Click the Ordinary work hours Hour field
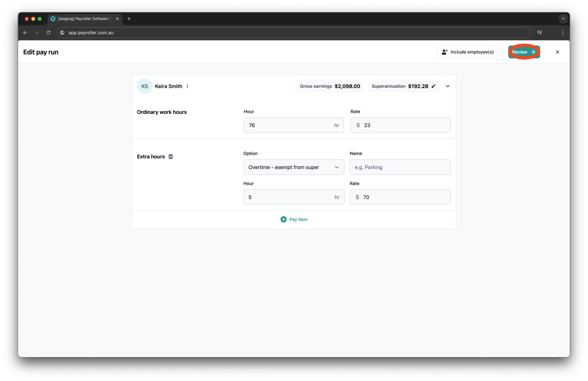Image resolution: width=588 pixels, height=381 pixels. 289,125
